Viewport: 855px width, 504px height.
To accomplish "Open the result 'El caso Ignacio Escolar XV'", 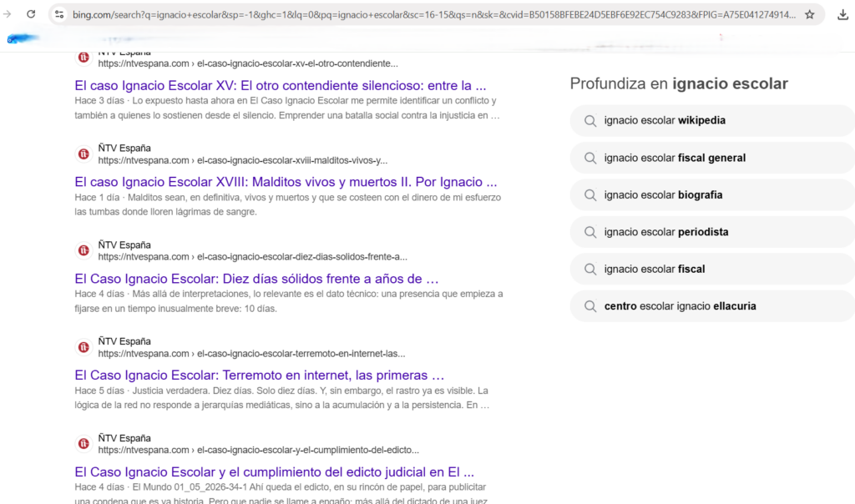I will (x=281, y=86).
